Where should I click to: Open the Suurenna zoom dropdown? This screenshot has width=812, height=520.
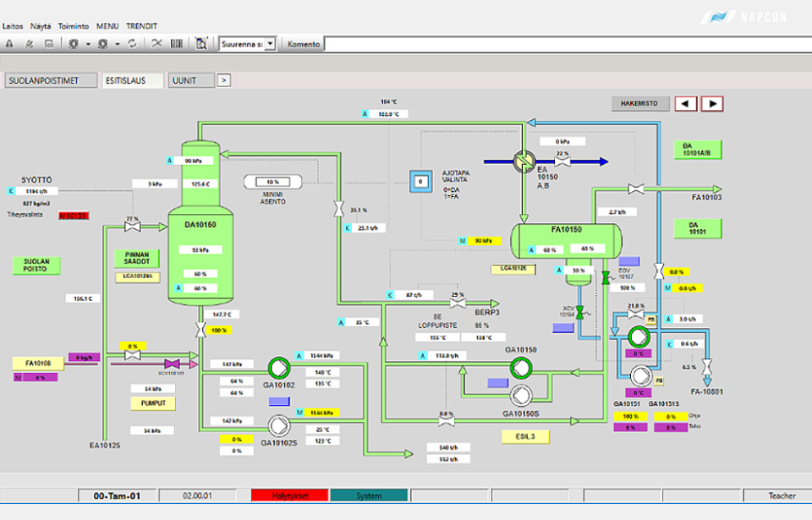click(x=270, y=43)
